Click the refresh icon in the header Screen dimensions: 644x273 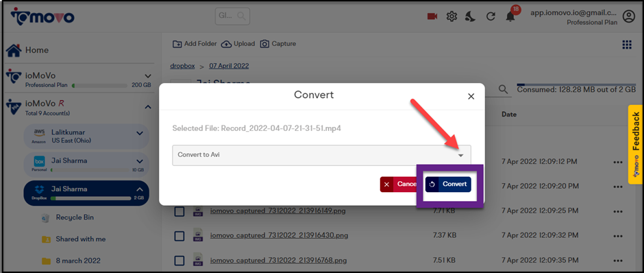point(490,17)
